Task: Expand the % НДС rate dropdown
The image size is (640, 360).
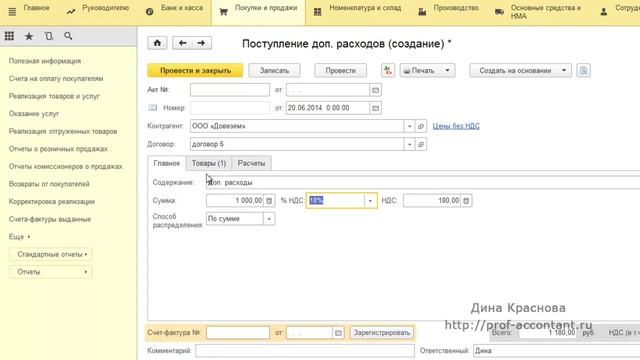Action: pyautogui.click(x=370, y=200)
